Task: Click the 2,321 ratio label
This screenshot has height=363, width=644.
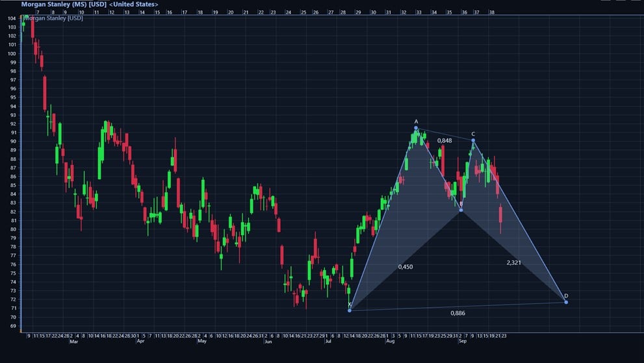Action: [513, 262]
